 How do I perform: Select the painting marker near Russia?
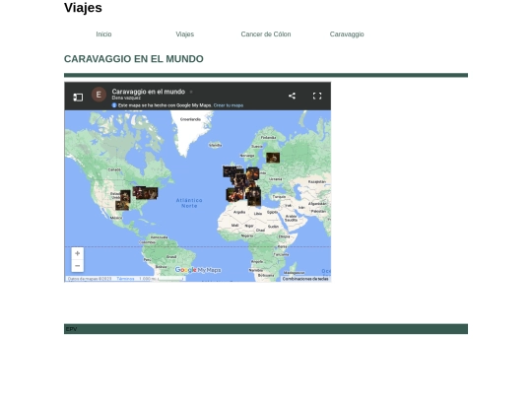273,158
